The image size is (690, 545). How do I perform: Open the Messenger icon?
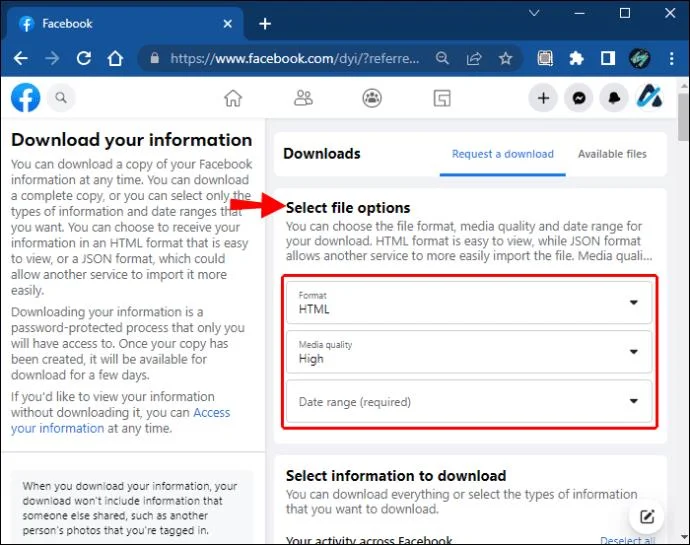(x=579, y=98)
